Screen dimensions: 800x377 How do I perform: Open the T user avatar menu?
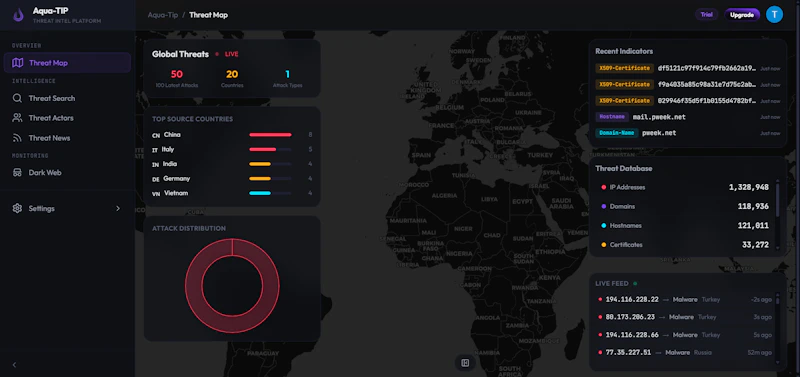774,15
